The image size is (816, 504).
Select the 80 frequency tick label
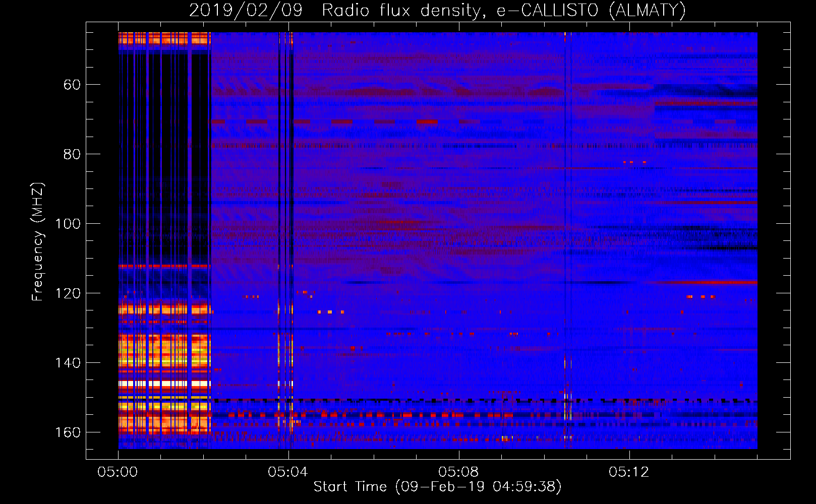click(72, 154)
